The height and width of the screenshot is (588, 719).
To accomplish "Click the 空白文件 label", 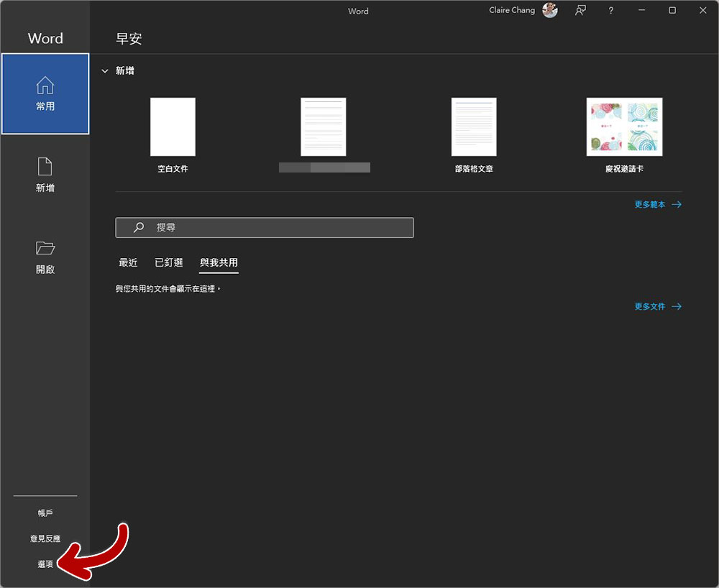I will [173, 169].
